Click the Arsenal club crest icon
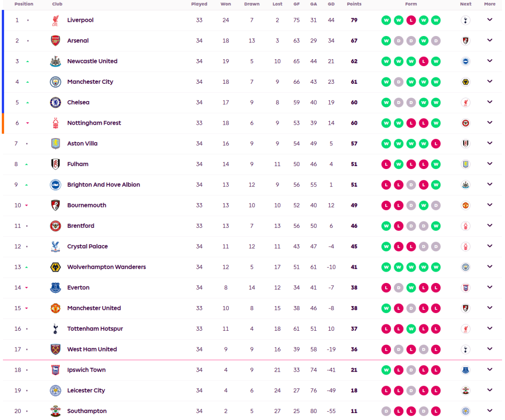Viewport: 505px width, 420px height. (x=55, y=41)
